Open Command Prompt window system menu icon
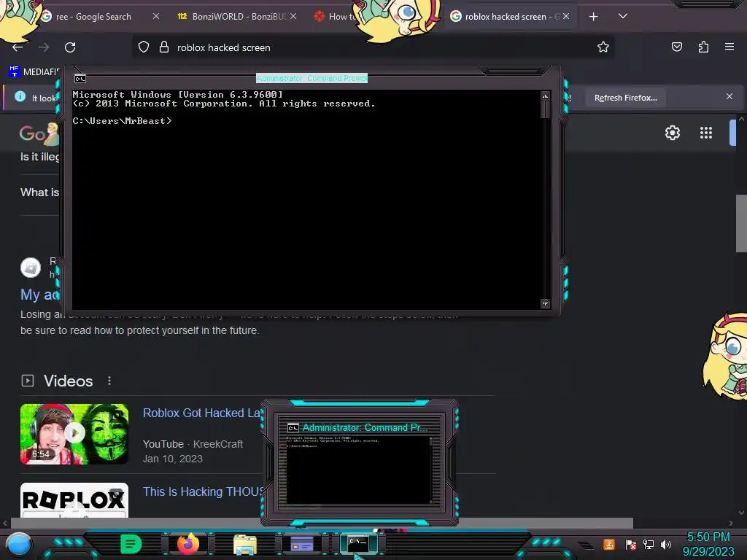Image resolution: width=747 pixels, height=560 pixels. 80,79
